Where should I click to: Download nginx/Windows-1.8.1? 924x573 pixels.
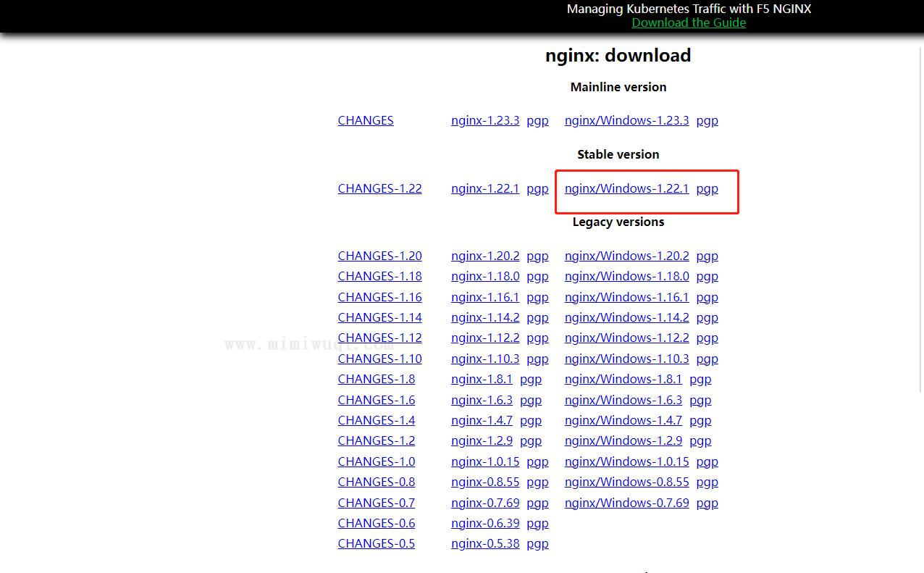[623, 379]
